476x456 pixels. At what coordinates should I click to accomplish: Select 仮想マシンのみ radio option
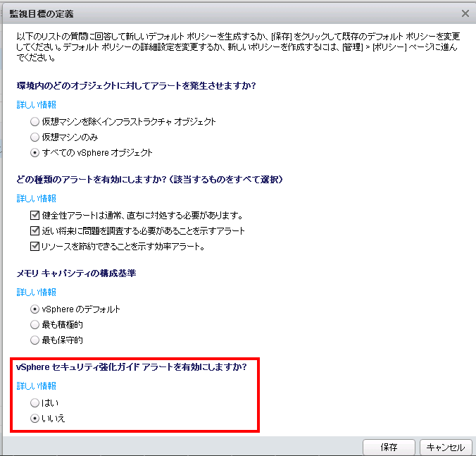pyautogui.click(x=35, y=137)
